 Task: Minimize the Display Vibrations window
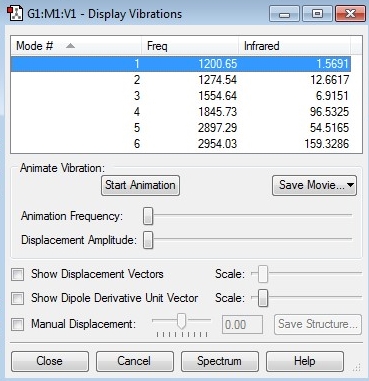pos(284,14)
